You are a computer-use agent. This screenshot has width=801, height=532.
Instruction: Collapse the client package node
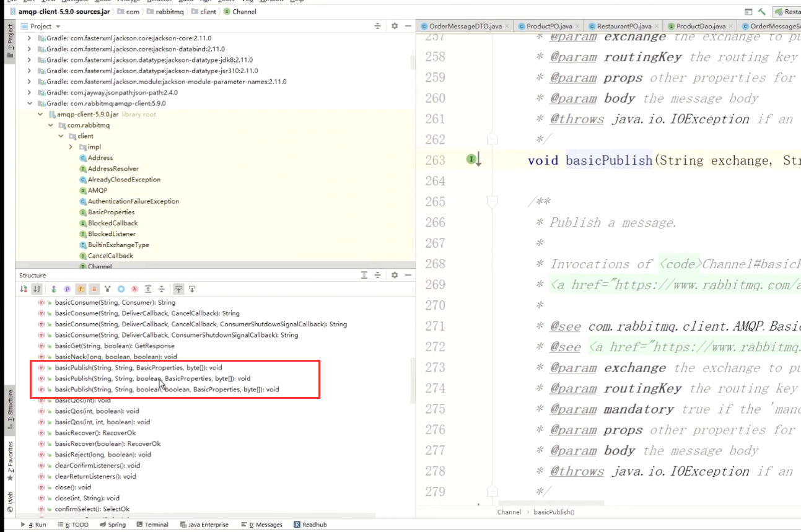(61, 136)
